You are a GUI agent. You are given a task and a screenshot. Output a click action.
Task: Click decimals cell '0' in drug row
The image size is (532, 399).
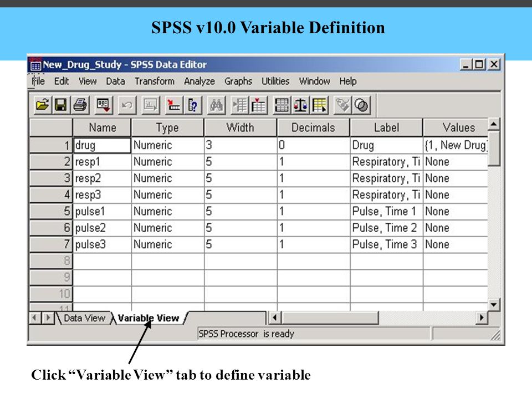pos(314,145)
